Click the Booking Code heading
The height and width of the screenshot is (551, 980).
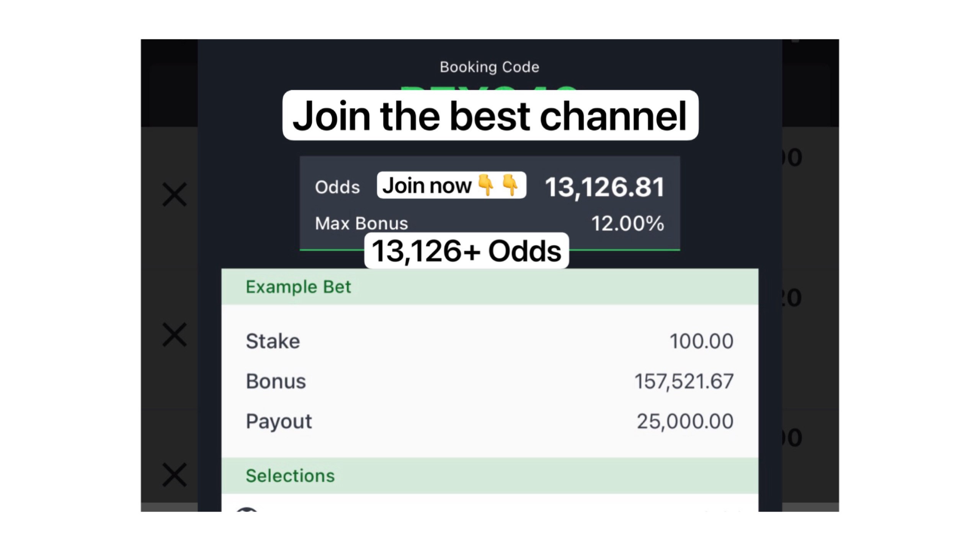pyautogui.click(x=490, y=67)
